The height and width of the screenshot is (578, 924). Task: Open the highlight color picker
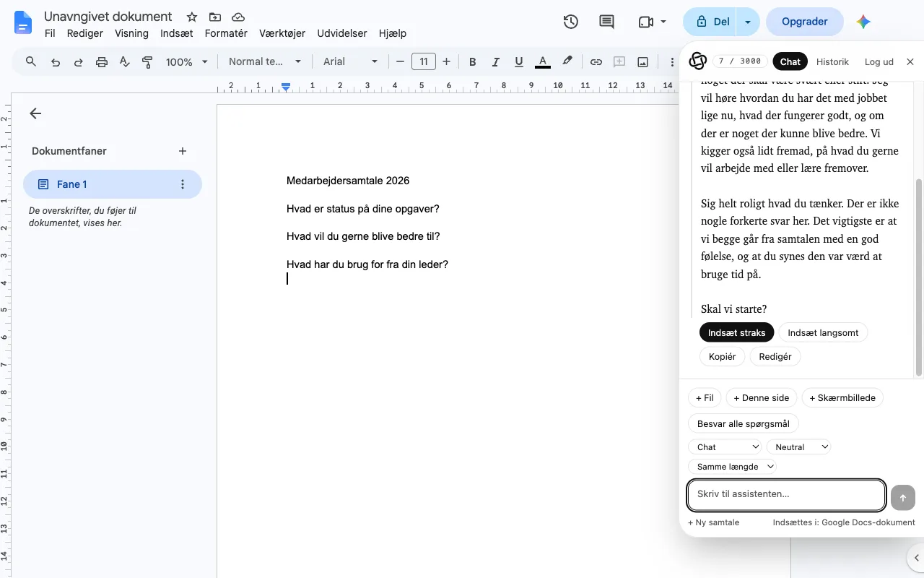click(567, 62)
